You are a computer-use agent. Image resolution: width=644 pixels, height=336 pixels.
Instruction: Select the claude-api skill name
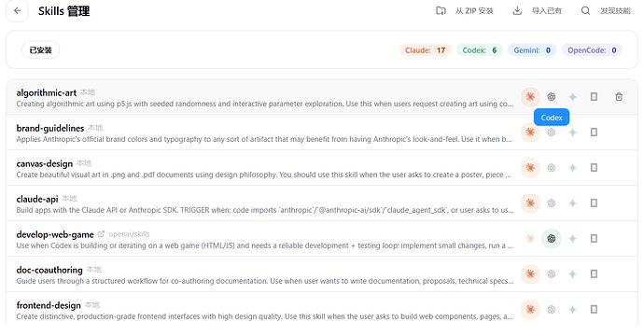[x=37, y=199]
